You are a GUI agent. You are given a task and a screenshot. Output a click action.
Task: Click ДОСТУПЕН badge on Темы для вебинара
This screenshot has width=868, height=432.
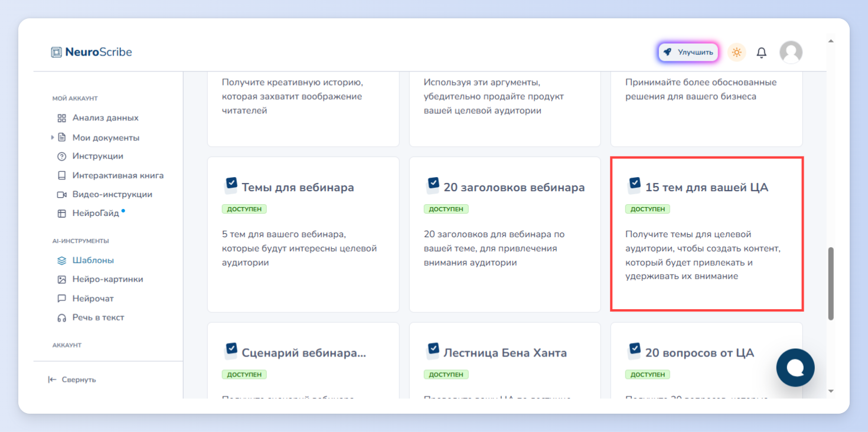point(244,209)
